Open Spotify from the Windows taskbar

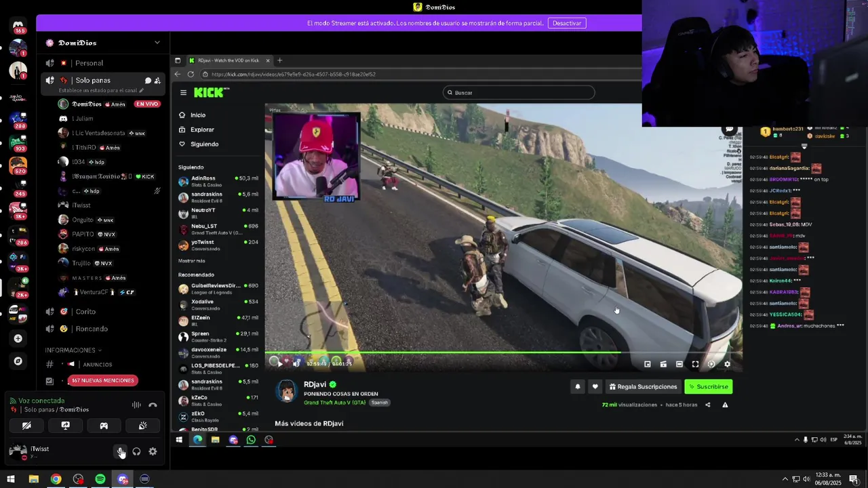[100, 479]
